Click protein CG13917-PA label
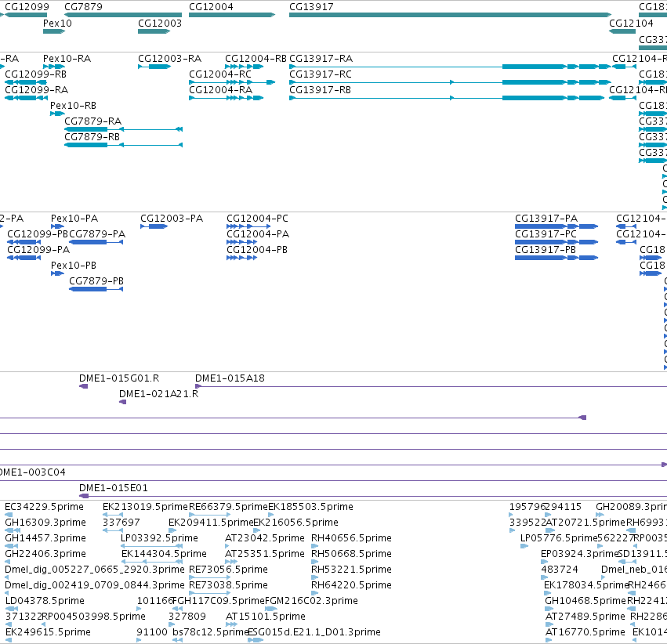The width and height of the screenshot is (667, 644). point(546,218)
